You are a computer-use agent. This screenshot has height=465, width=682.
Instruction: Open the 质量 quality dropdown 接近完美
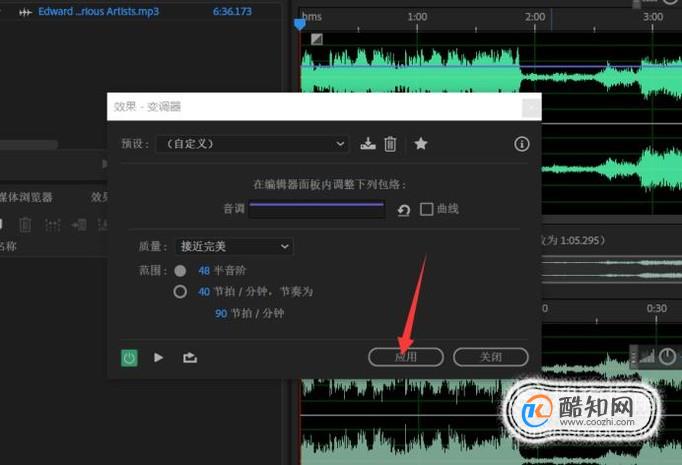pos(234,247)
